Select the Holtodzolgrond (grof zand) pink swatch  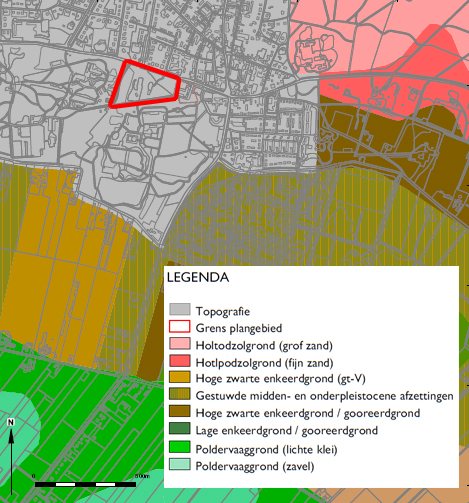pos(180,344)
